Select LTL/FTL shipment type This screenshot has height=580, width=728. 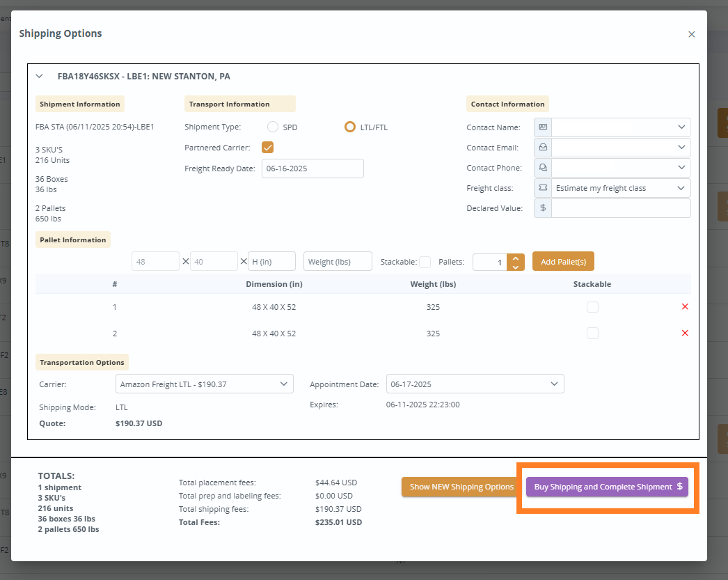[350, 127]
